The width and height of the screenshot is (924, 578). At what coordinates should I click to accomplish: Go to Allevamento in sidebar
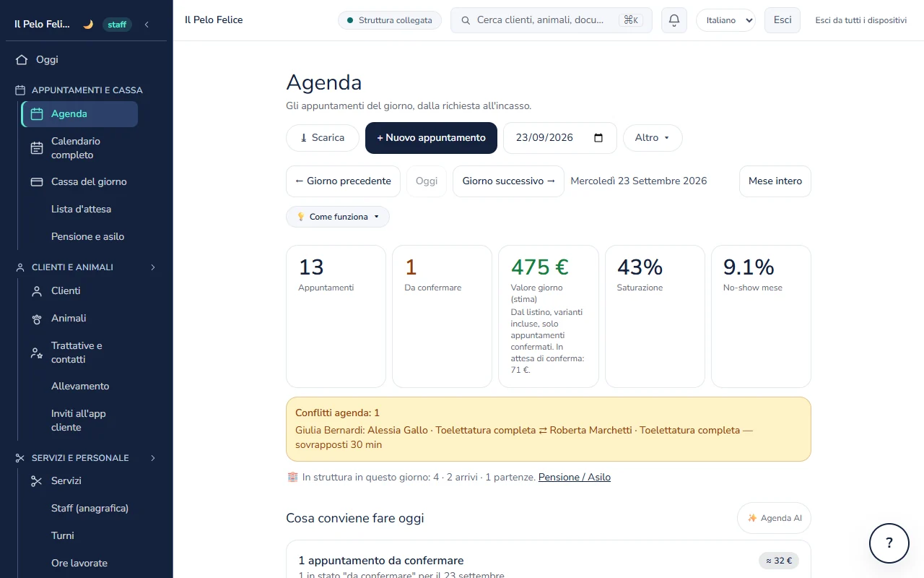click(79, 387)
